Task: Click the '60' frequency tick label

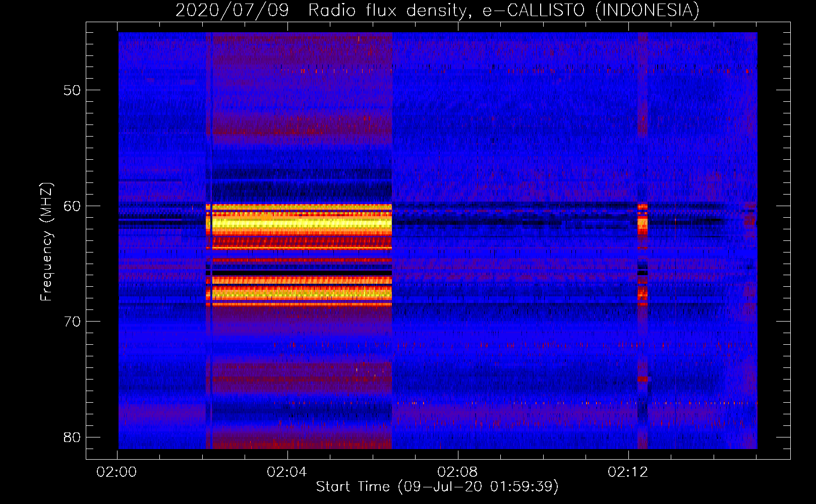Action: pyautogui.click(x=72, y=206)
